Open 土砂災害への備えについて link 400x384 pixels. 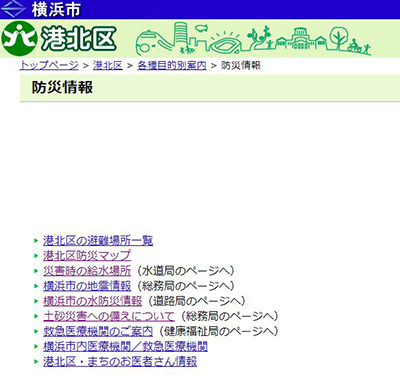[x=109, y=316]
